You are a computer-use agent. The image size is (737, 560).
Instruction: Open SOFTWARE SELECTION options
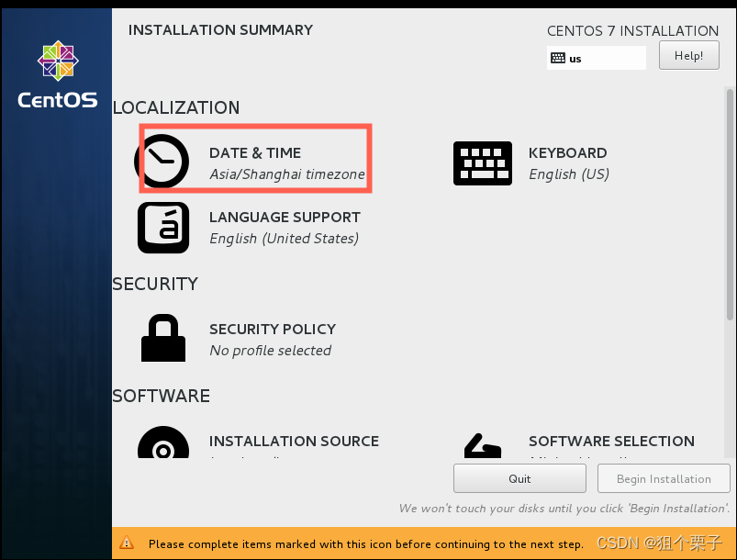pyautogui.click(x=611, y=441)
